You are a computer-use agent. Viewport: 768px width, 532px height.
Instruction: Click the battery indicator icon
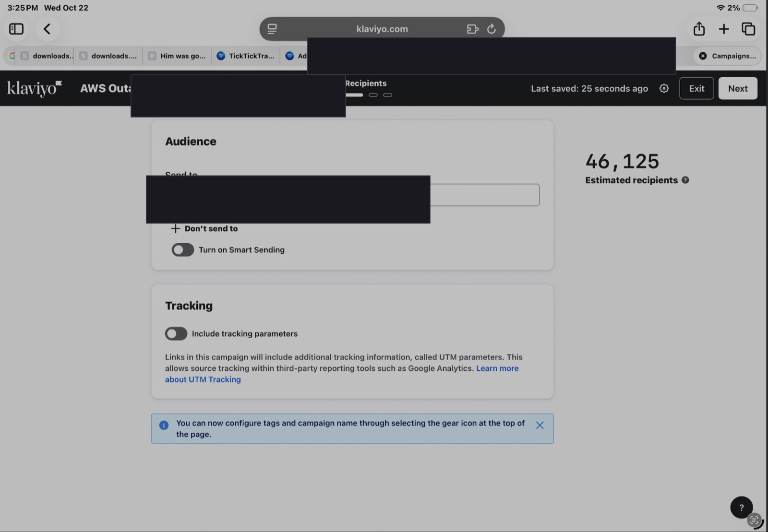coord(750,8)
